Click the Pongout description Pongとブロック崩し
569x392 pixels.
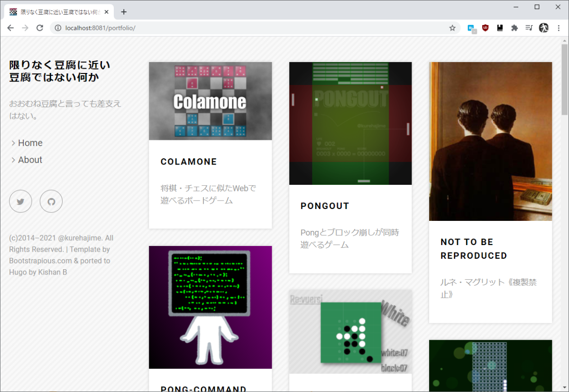[x=350, y=239]
